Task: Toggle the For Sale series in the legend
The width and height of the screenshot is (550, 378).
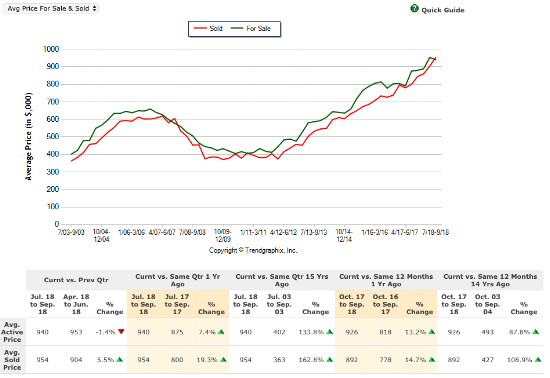Action: coord(251,29)
